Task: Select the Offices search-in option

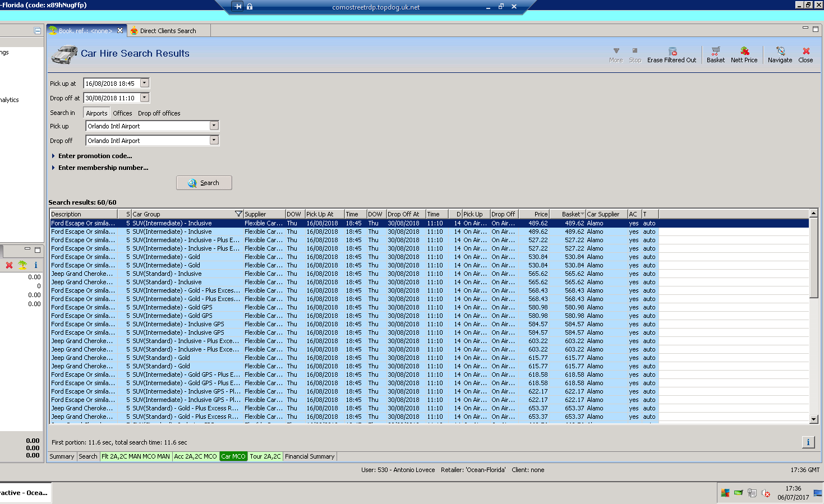Action: pyautogui.click(x=122, y=113)
